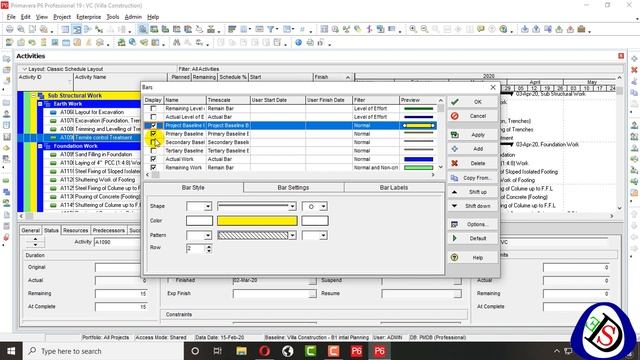
Task: Switch to the Bar Settings tab
Action: pos(293,188)
